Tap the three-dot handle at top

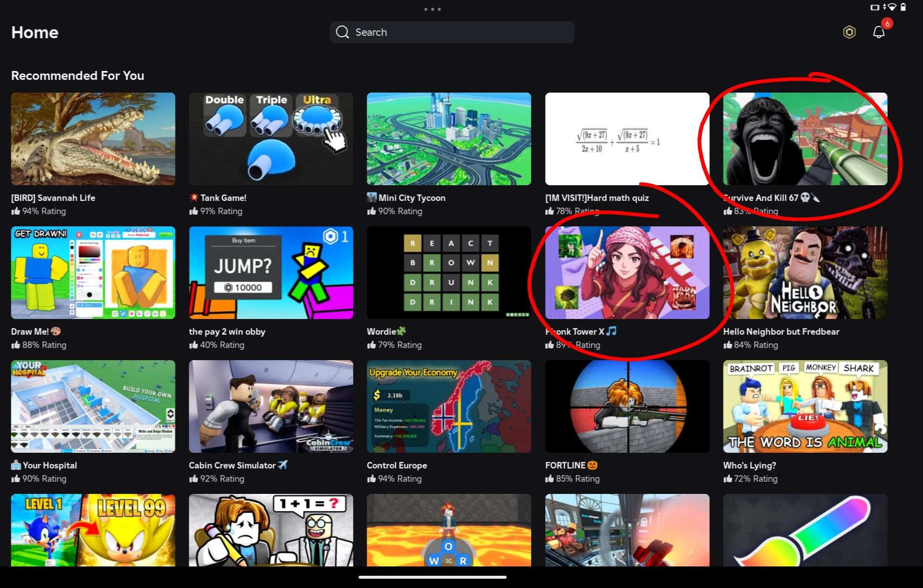click(x=432, y=9)
